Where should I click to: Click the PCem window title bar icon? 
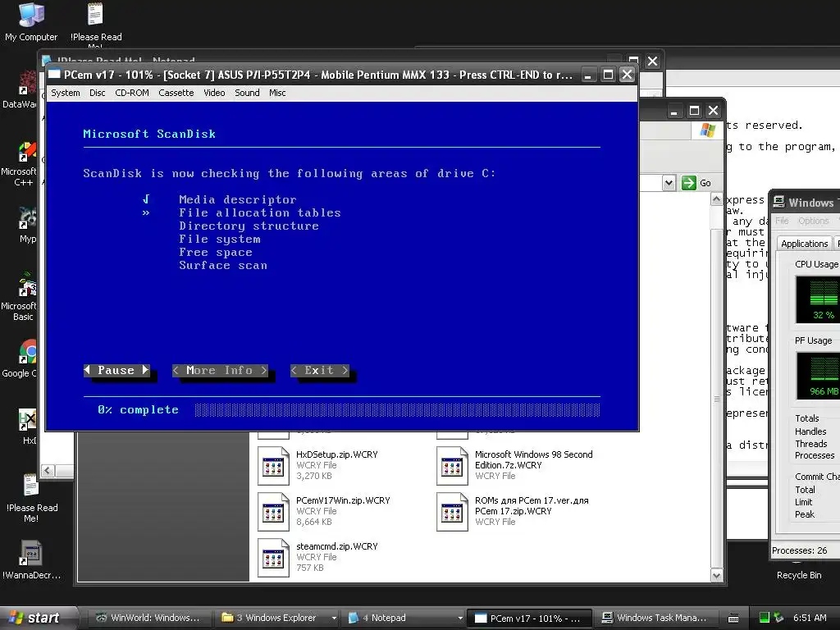coord(54,75)
